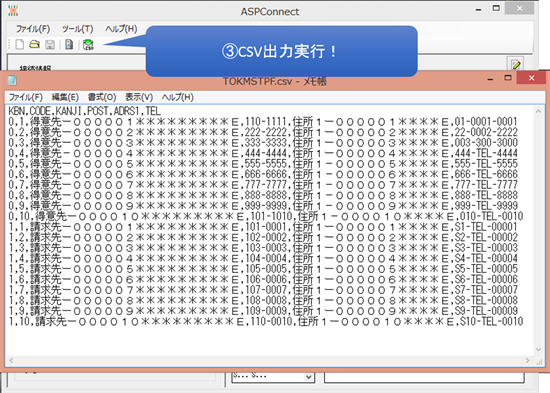This screenshot has width=550, height=393.
Task: Click Notepad horizontal scrollbar right arrow
Action: [527, 360]
